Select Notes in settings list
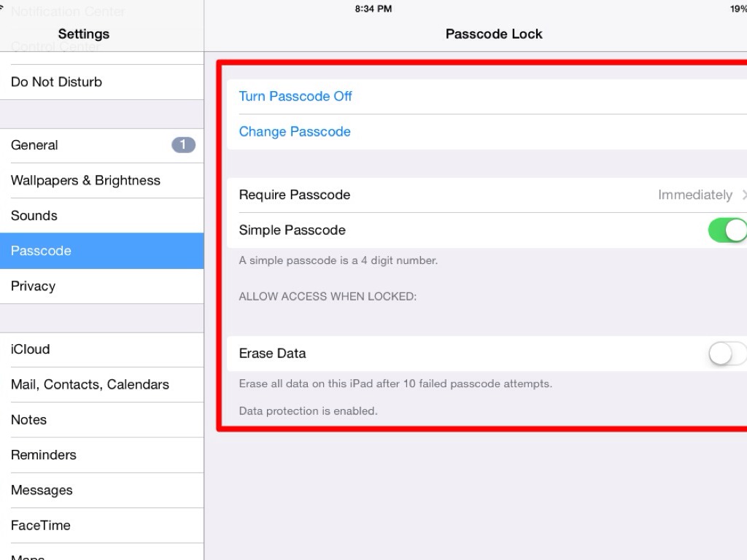Image resolution: width=747 pixels, height=560 pixels. click(29, 420)
